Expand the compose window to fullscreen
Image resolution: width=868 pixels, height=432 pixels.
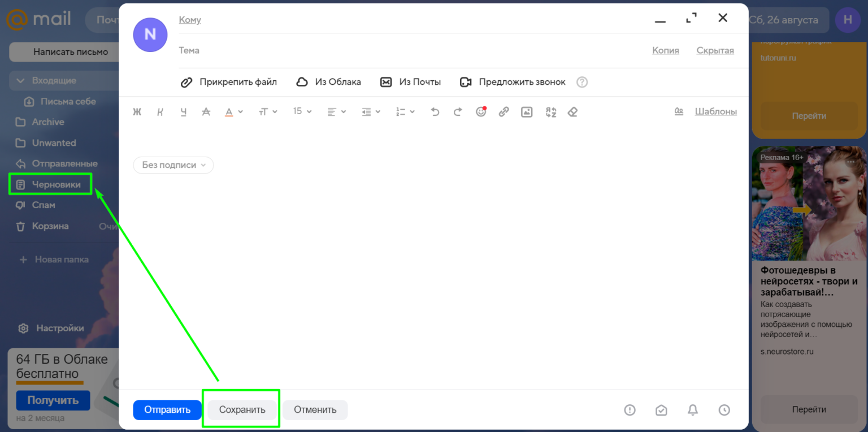click(x=691, y=18)
